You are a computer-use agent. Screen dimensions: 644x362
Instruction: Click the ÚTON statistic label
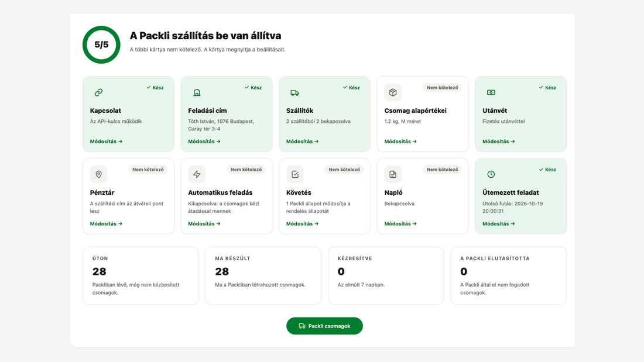(100, 258)
